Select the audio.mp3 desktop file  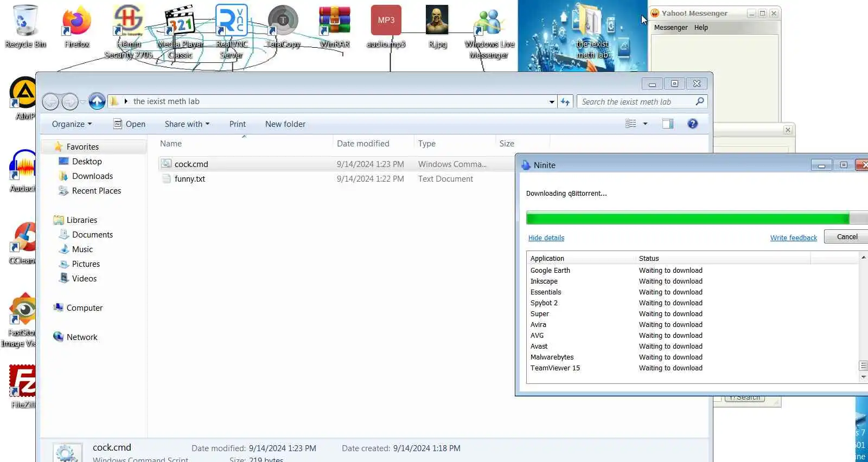(x=386, y=26)
